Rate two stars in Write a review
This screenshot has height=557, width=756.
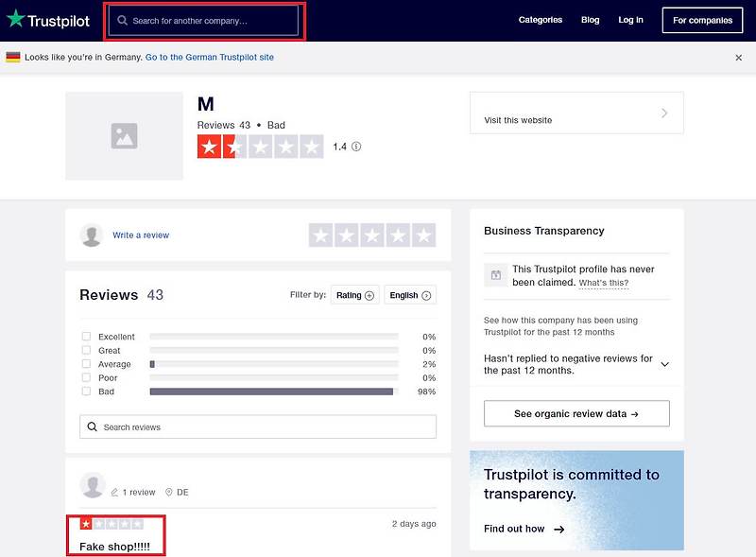click(x=347, y=235)
